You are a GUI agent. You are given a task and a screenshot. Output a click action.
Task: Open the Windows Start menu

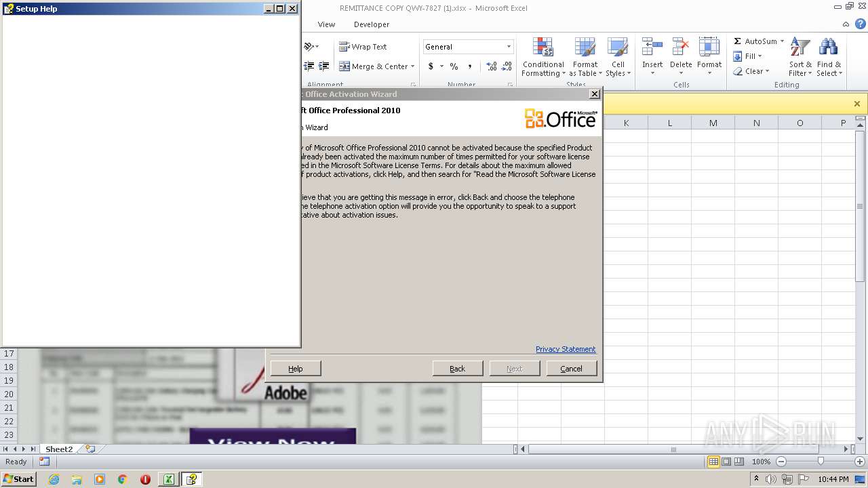click(x=18, y=479)
